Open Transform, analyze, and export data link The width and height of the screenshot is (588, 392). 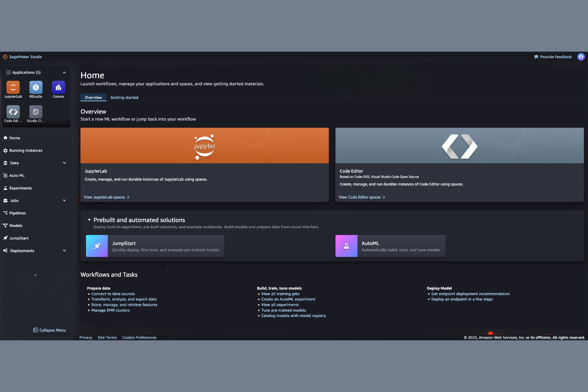[124, 299]
